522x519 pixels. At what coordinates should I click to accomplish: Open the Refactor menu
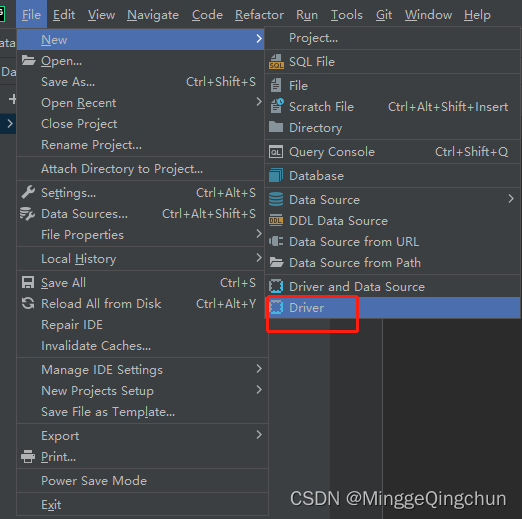[259, 15]
